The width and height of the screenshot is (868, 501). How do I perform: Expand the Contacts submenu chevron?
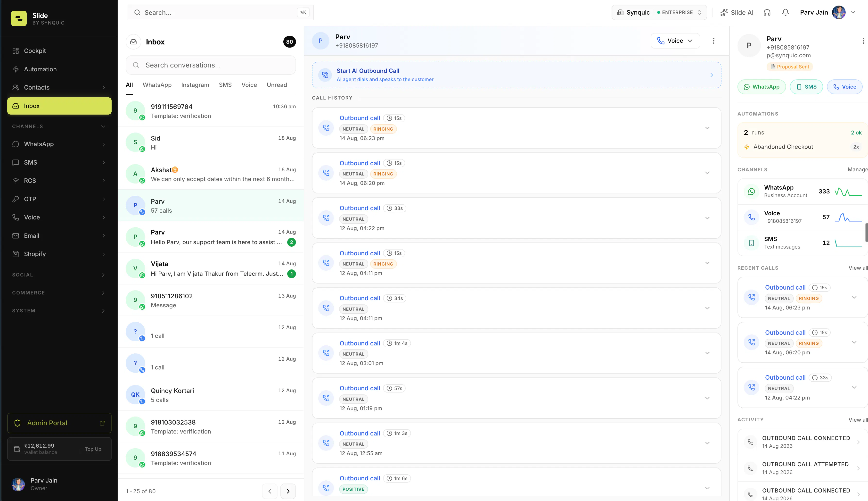tap(104, 87)
